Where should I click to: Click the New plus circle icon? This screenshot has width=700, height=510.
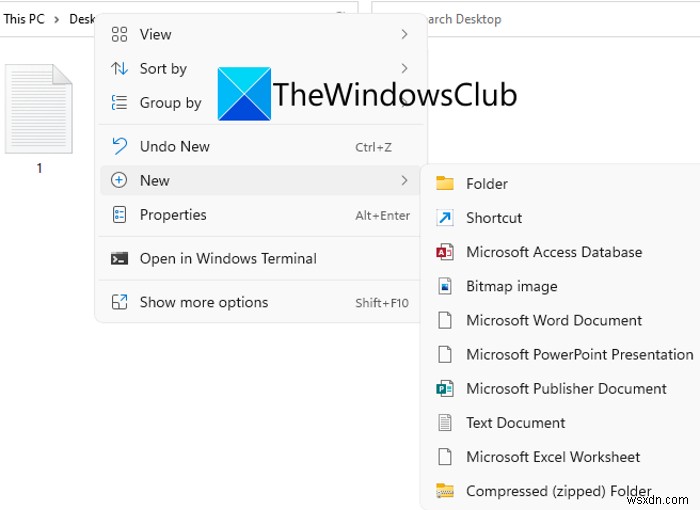coord(119,180)
